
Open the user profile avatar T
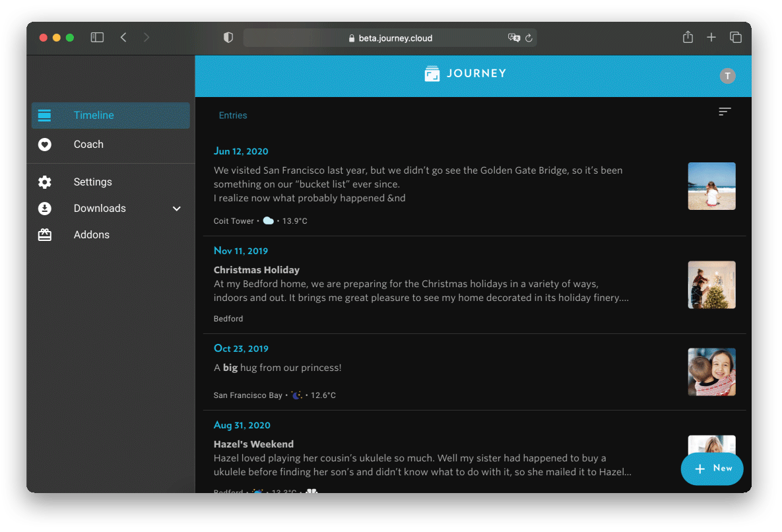pyautogui.click(x=728, y=76)
